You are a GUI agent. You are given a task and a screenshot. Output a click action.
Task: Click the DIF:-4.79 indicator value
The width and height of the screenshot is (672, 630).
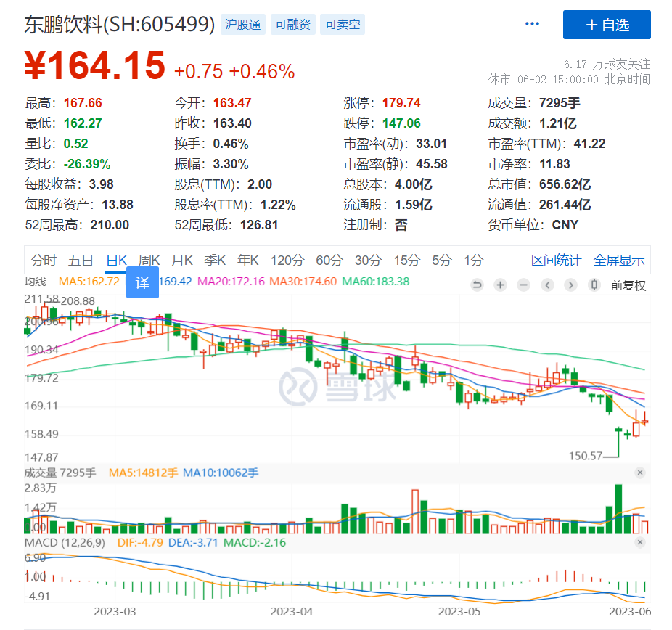click(x=140, y=543)
